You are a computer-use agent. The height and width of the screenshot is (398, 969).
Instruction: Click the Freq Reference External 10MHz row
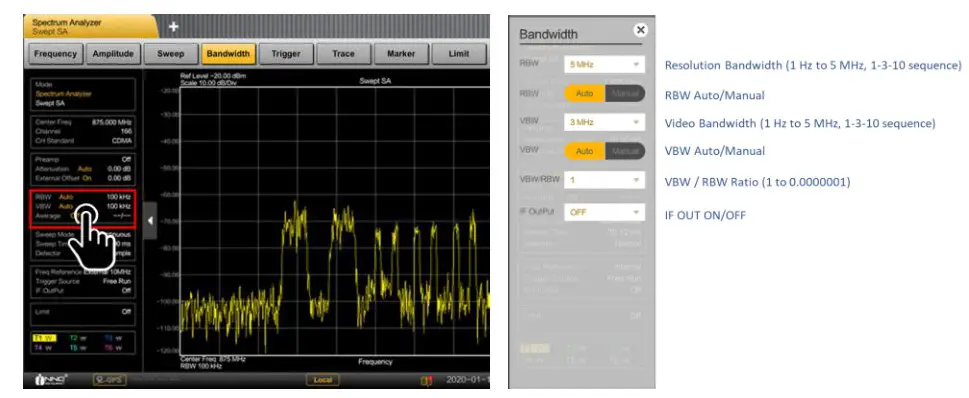pos(83,272)
